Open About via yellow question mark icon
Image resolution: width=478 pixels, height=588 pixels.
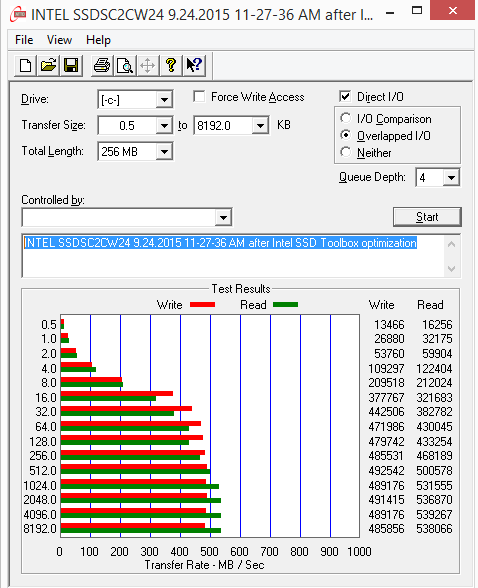[171, 66]
